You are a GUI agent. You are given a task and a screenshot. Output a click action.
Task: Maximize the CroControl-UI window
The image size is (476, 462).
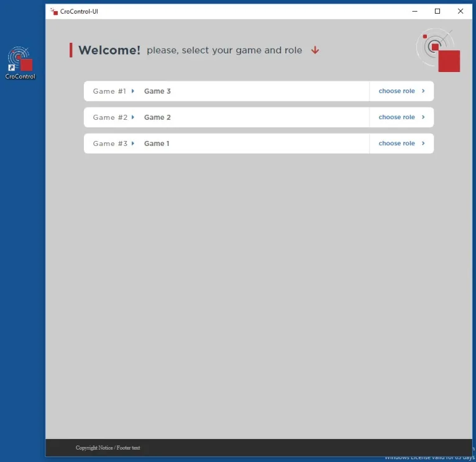437,11
